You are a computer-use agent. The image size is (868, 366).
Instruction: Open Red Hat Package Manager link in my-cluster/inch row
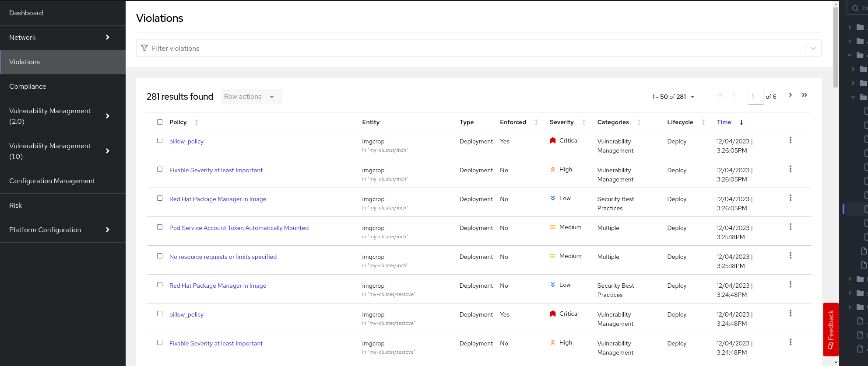[218, 199]
